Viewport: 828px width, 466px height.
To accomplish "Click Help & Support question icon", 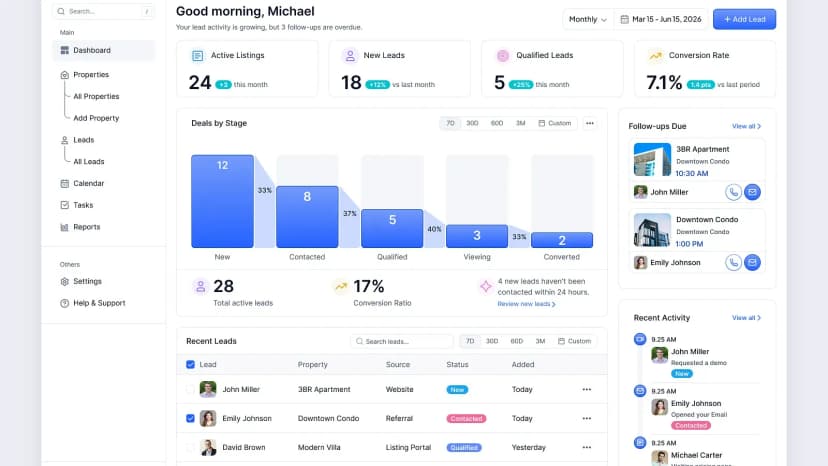I will (x=64, y=303).
